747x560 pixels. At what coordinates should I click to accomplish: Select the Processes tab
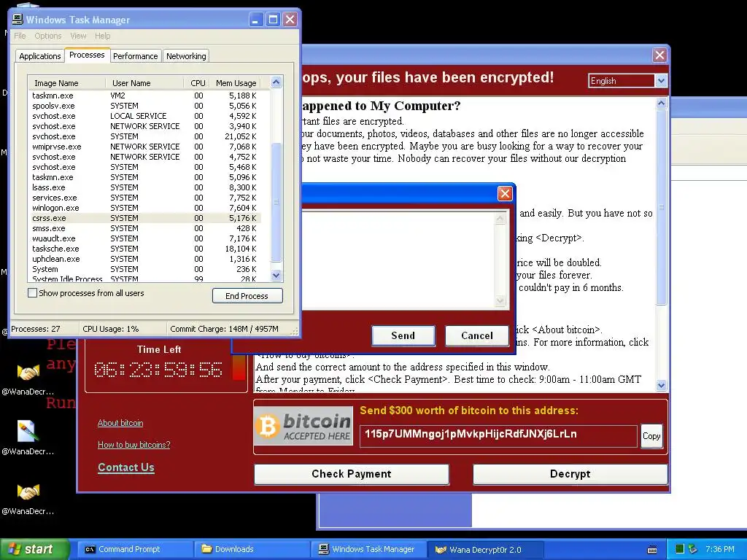[87, 55]
